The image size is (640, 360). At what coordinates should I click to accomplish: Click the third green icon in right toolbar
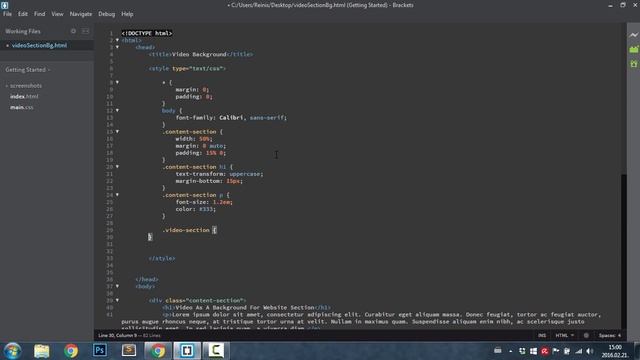(x=633, y=64)
